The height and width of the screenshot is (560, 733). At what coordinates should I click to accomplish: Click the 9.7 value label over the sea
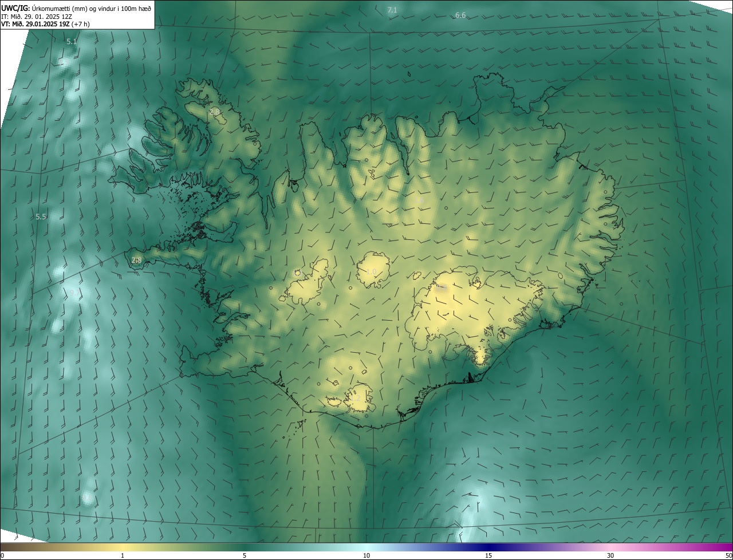click(x=75, y=293)
